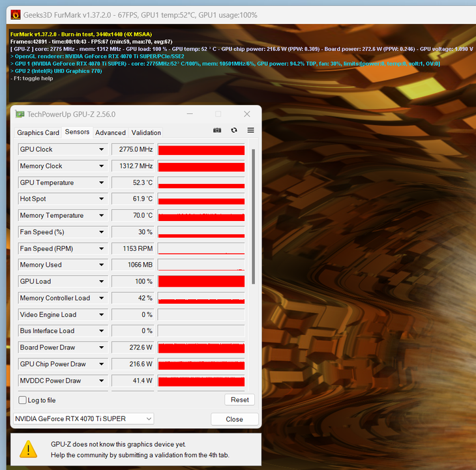476x470 pixels.
Task: Expand the Board Power Draw dropdown
Action: (101, 347)
